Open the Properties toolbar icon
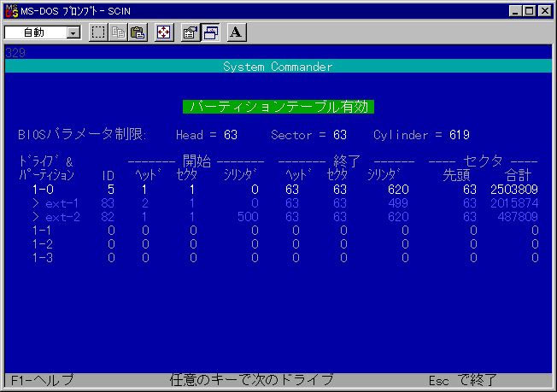Screen dimensions: 557x392 point(191,32)
